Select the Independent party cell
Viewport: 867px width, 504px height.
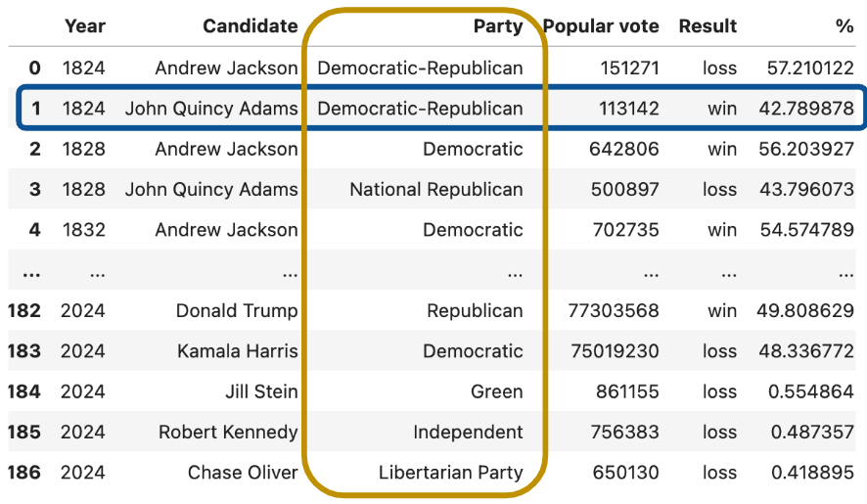pyautogui.click(x=468, y=433)
